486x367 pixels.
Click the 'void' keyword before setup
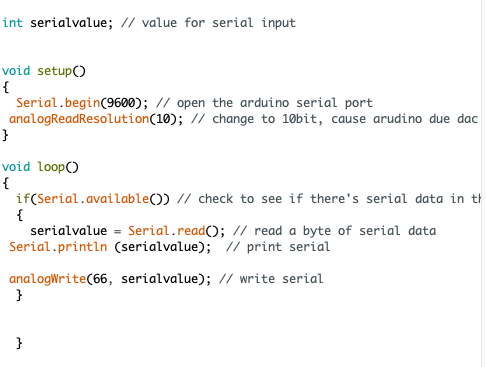click(x=16, y=71)
